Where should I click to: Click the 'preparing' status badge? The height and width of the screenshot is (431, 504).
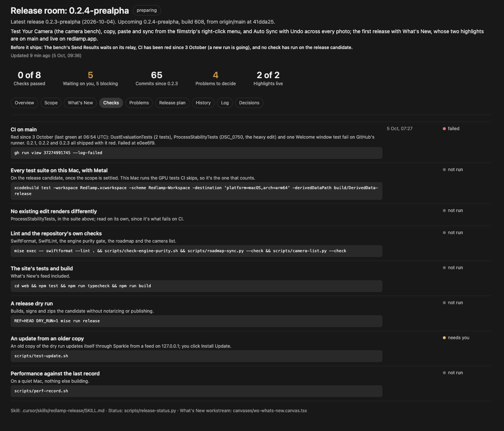point(147,10)
